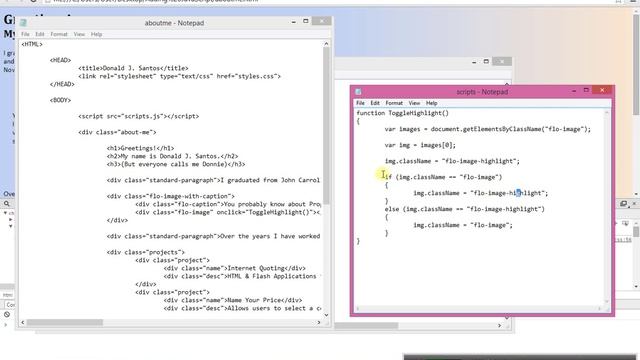The image size is (640, 360).
Task: Minimize the untitled middle window behind scripts
Action: coord(474,62)
